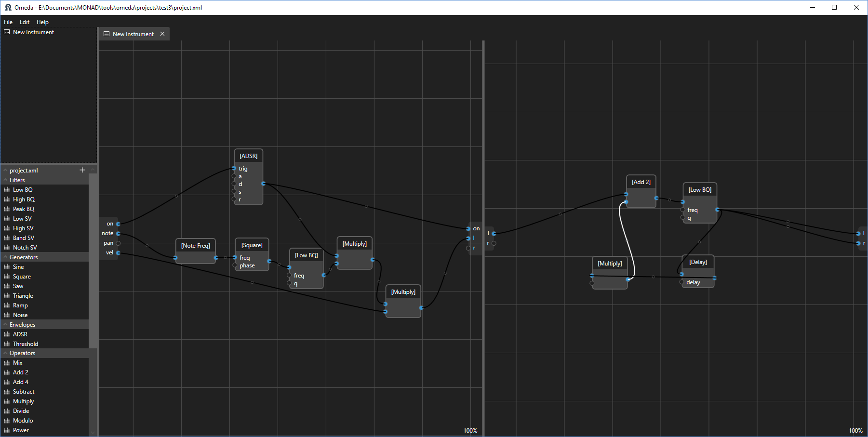Click the ADSR envelope icon in library

click(x=7, y=334)
